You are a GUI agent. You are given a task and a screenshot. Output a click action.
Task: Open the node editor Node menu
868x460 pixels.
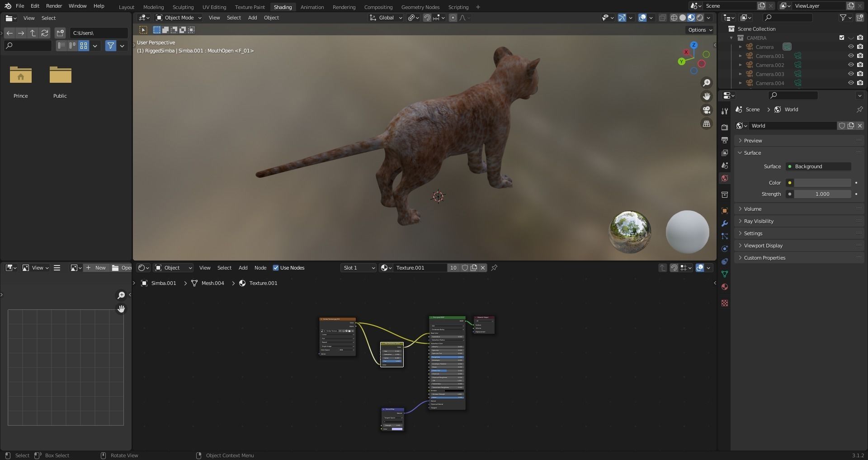point(260,268)
